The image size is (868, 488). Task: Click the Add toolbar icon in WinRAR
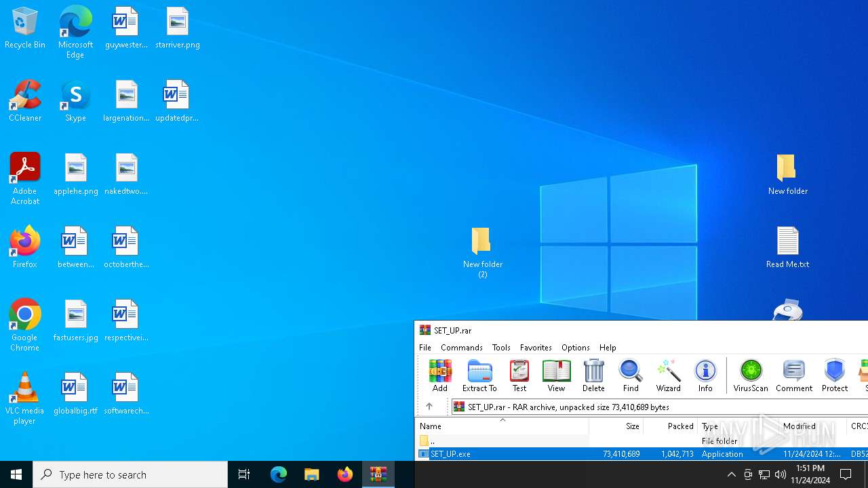(x=440, y=375)
